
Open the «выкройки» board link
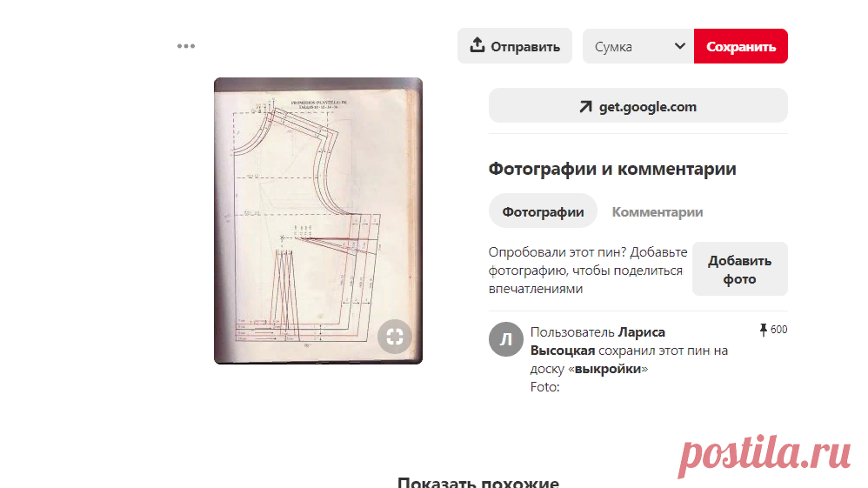point(610,369)
